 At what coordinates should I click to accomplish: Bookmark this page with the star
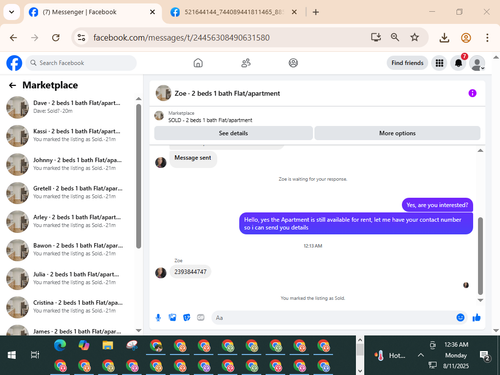[x=414, y=37]
